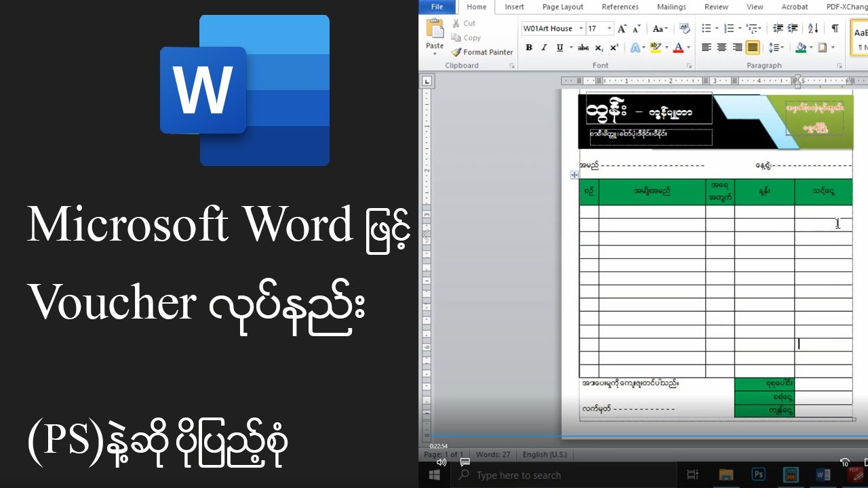This screenshot has height=488, width=868.
Task: Center align text
Action: click(x=722, y=47)
